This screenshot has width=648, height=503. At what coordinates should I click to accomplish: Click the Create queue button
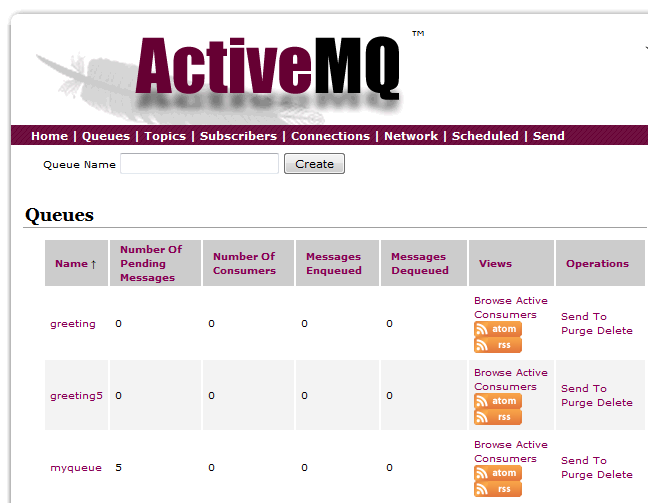pos(314,164)
